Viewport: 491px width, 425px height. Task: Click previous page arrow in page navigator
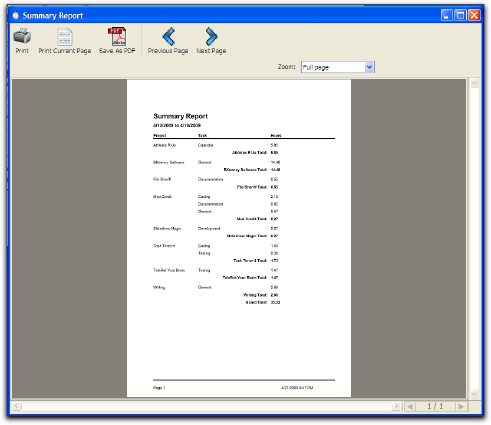(x=410, y=406)
